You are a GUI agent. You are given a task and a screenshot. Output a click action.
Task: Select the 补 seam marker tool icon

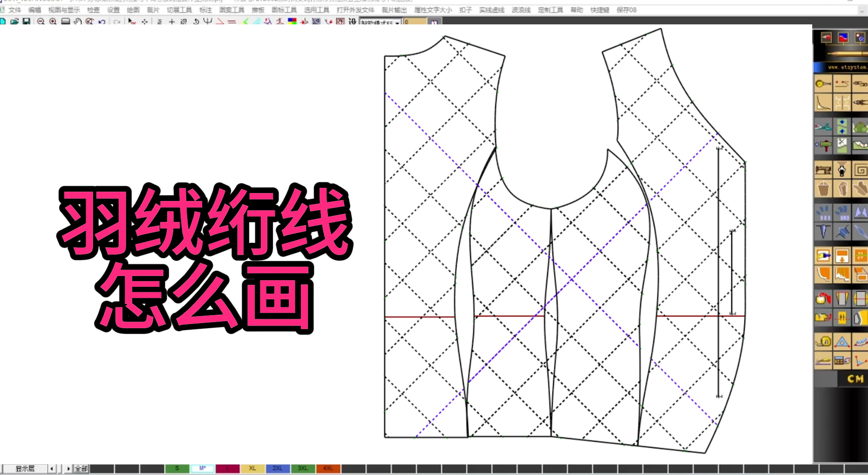[x=842, y=317]
